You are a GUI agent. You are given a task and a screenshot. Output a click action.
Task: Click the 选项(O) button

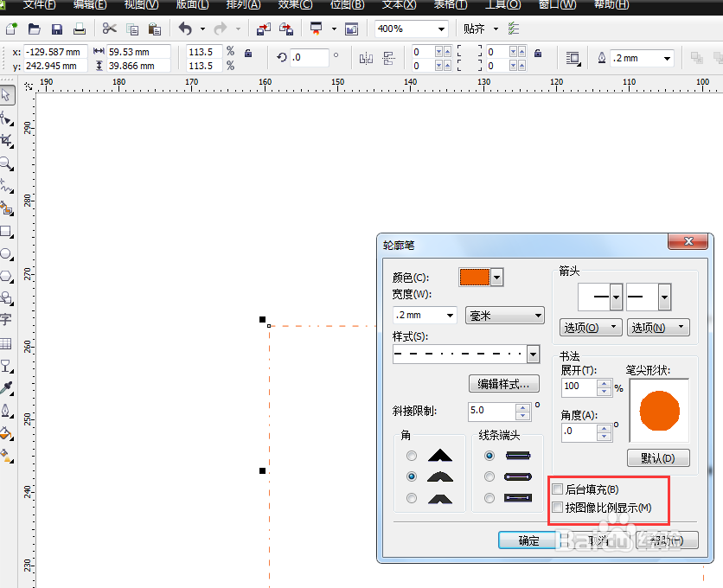pyautogui.click(x=591, y=328)
